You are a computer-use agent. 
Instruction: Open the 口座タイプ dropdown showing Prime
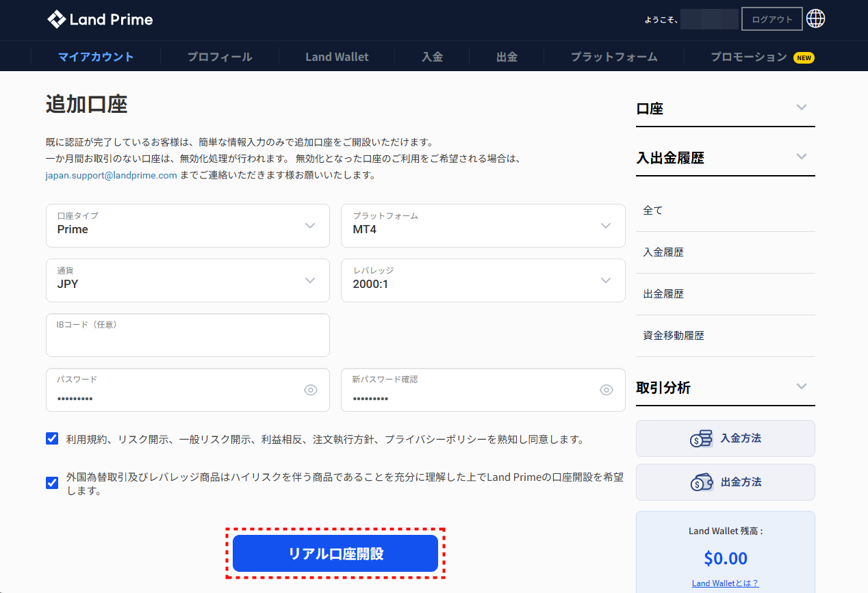(188, 226)
